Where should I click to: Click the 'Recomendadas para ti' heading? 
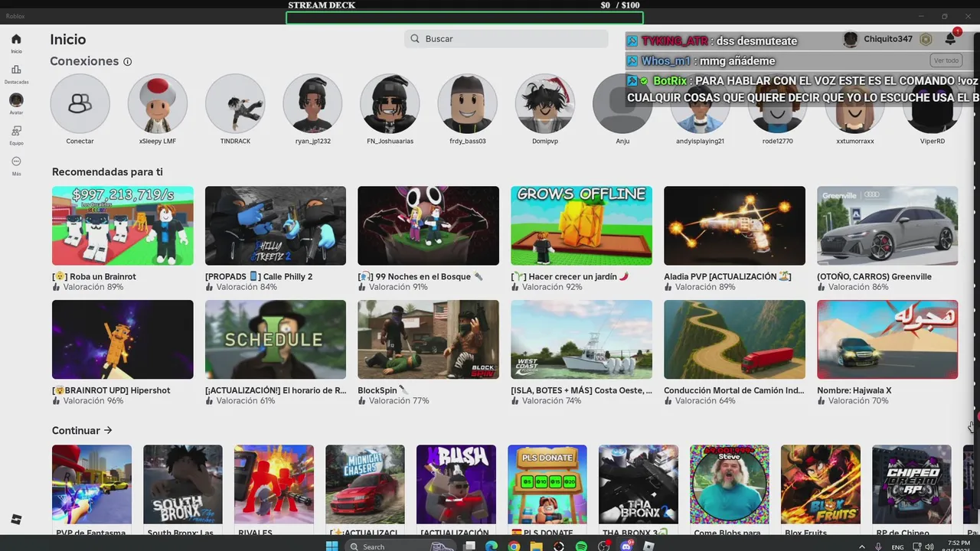click(107, 172)
